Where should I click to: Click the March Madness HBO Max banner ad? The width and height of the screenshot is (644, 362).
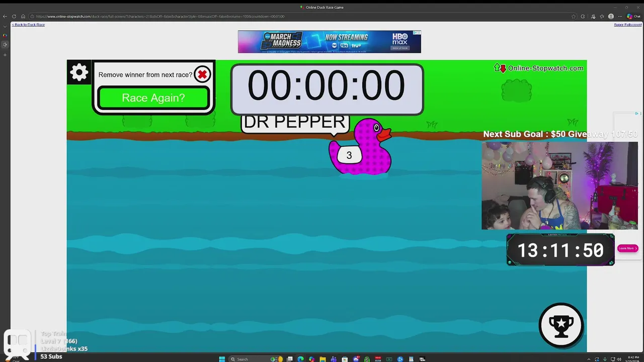click(330, 42)
